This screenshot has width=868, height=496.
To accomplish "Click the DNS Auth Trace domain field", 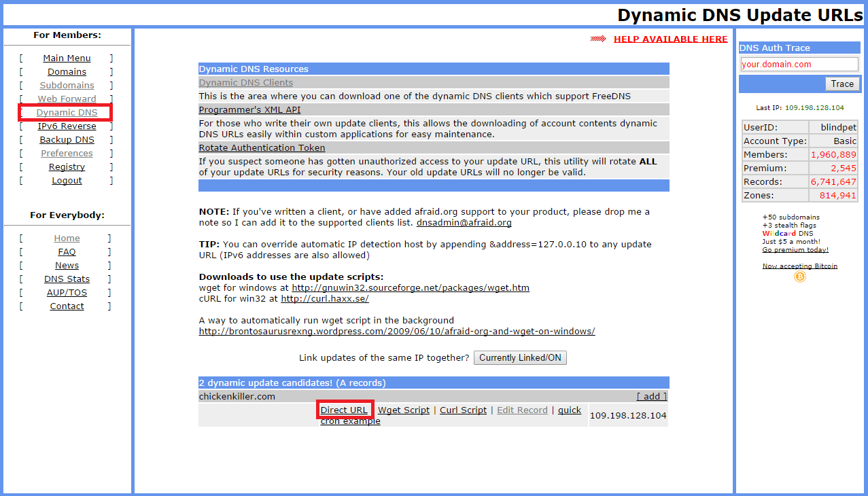I will (799, 65).
